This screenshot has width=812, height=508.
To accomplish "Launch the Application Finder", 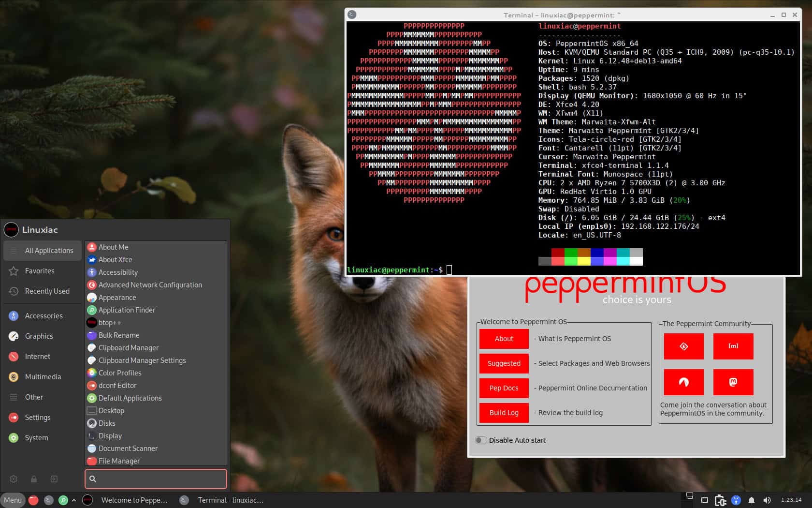I will (x=127, y=310).
